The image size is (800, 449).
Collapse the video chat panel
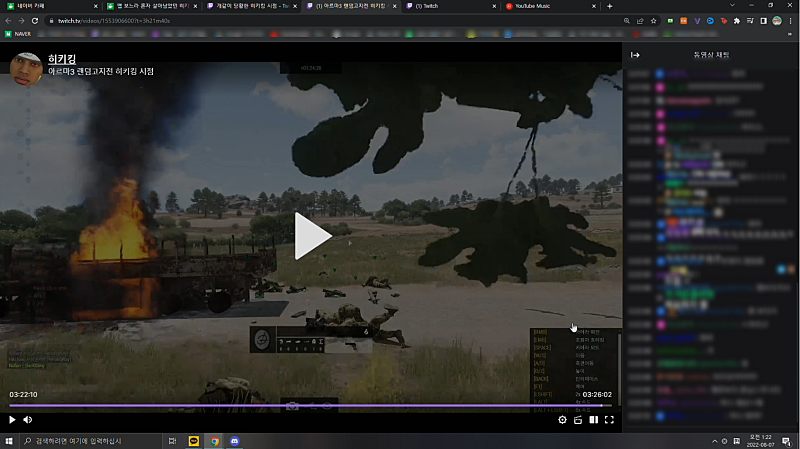635,55
